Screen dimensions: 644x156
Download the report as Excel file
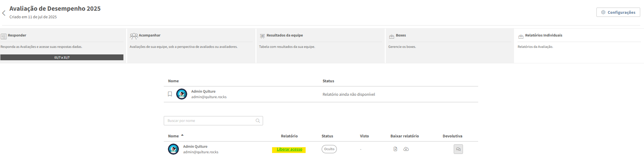pyautogui.click(x=395, y=149)
